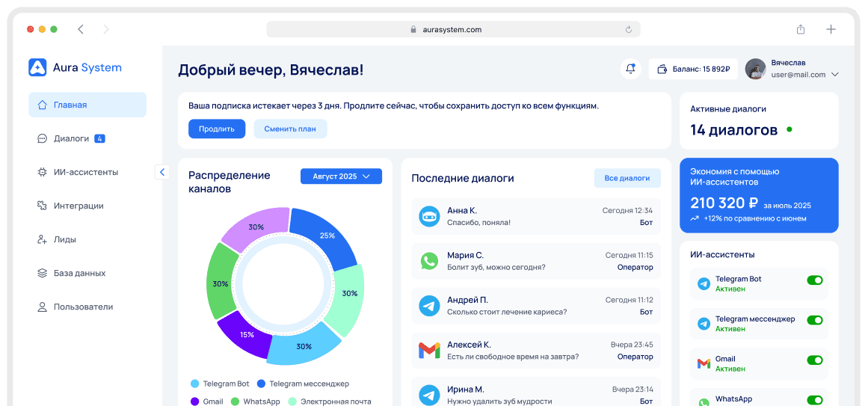Click the Gmail icon for Алексей К.

(x=429, y=350)
